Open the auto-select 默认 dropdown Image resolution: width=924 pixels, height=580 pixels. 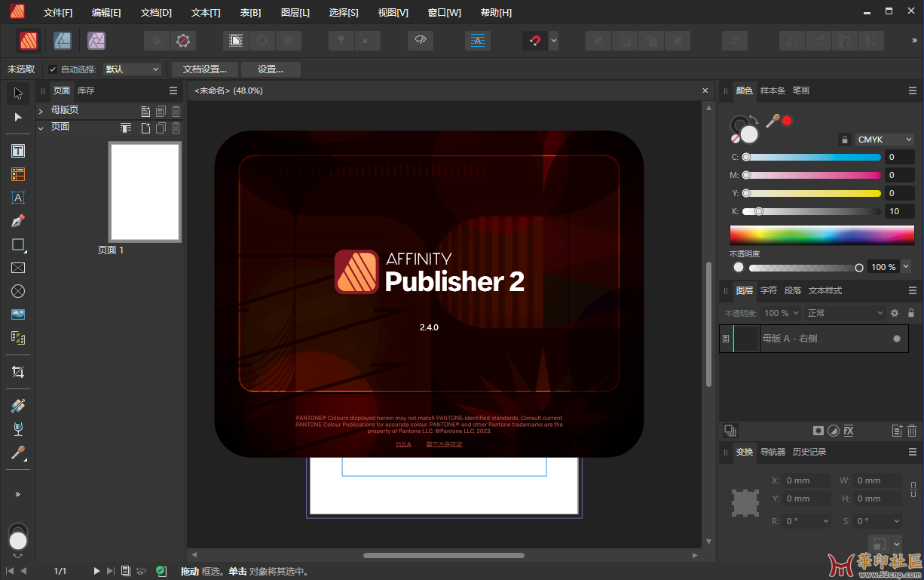(133, 69)
